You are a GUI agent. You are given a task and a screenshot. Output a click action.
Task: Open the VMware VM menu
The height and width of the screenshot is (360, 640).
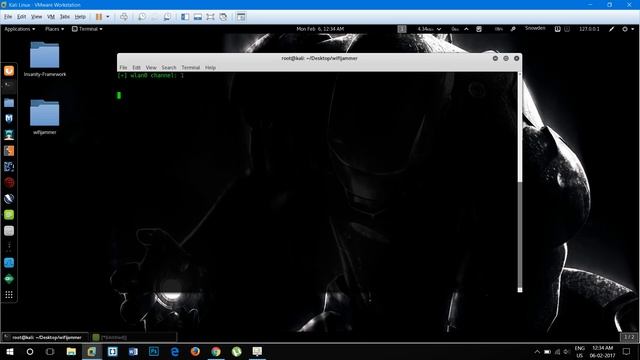coord(51,17)
